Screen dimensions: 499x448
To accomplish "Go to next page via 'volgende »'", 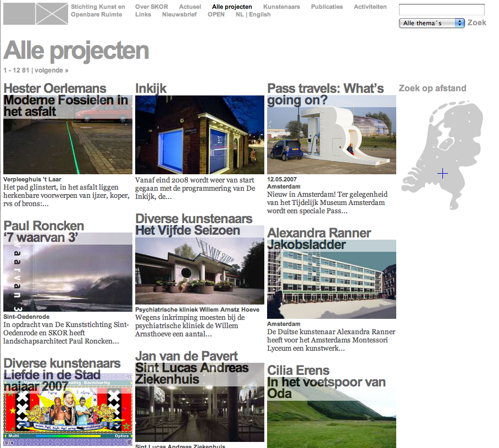I will [52, 70].
